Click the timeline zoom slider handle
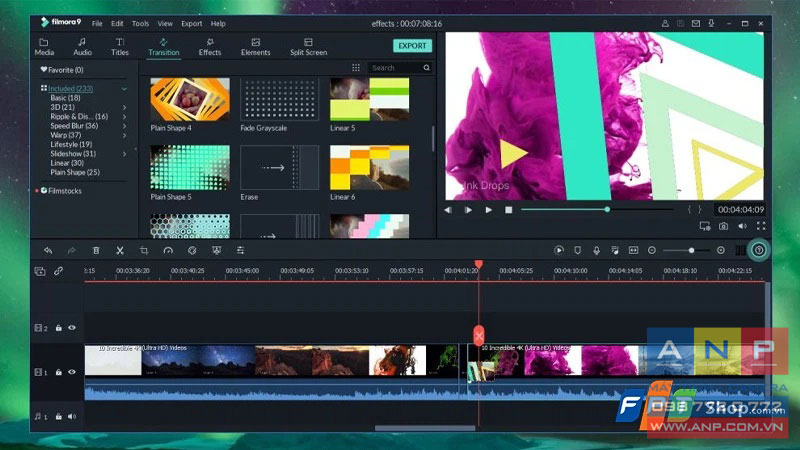 pos(691,251)
